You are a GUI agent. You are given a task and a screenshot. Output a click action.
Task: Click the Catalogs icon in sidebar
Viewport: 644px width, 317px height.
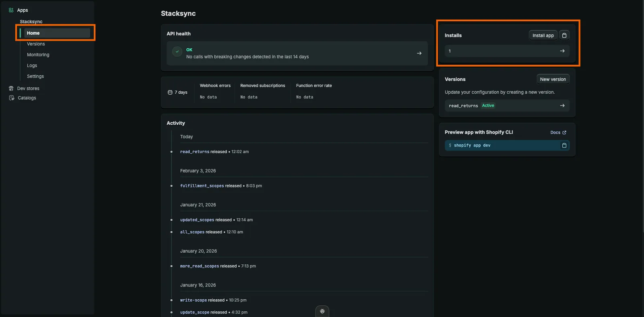pos(11,98)
